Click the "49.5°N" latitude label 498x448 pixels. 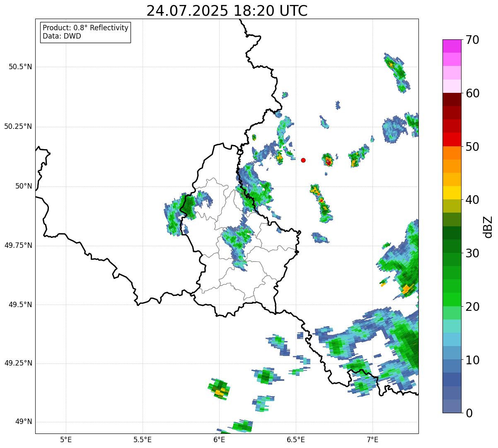pyautogui.click(x=20, y=305)
